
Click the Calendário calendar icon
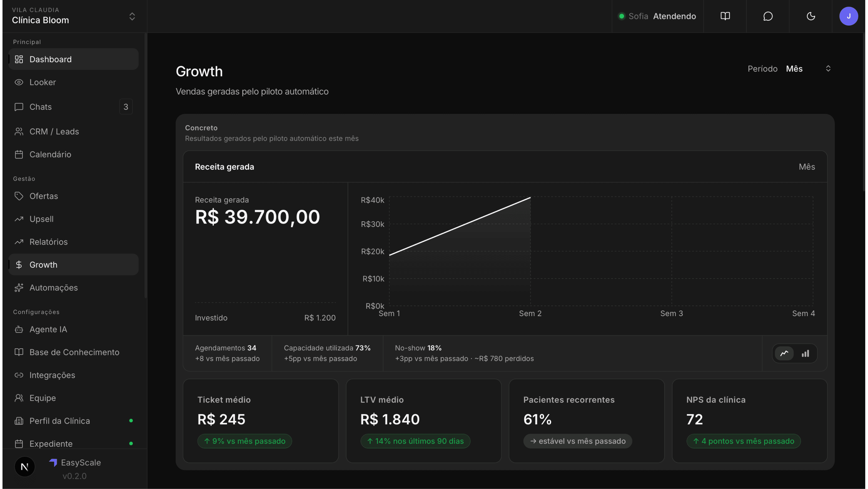pyautogui.click(x=19, y=155)
